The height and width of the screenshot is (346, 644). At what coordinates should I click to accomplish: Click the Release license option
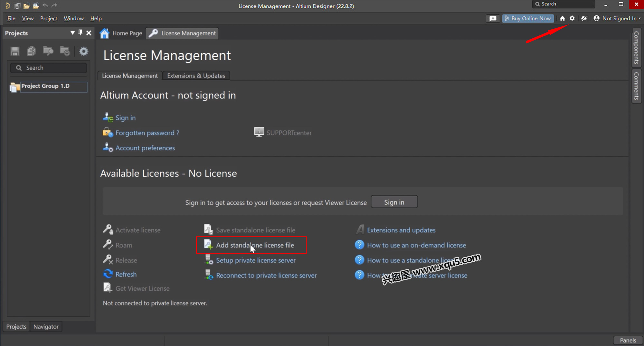point(126,260)
